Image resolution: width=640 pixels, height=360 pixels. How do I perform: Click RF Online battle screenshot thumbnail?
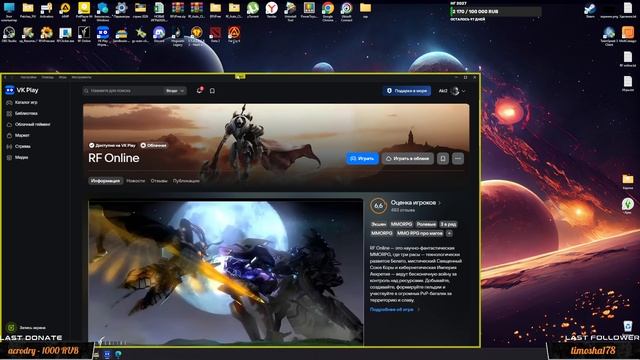225,272
